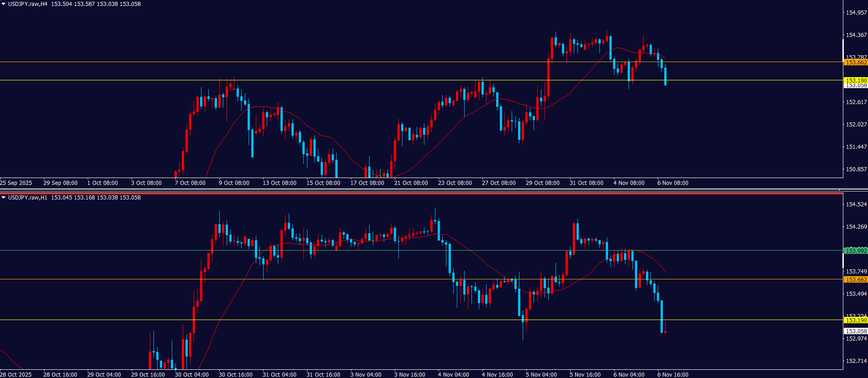Select orange 153.662 price tag on H1 chart

pyautogui.click(x=855, y=279)
